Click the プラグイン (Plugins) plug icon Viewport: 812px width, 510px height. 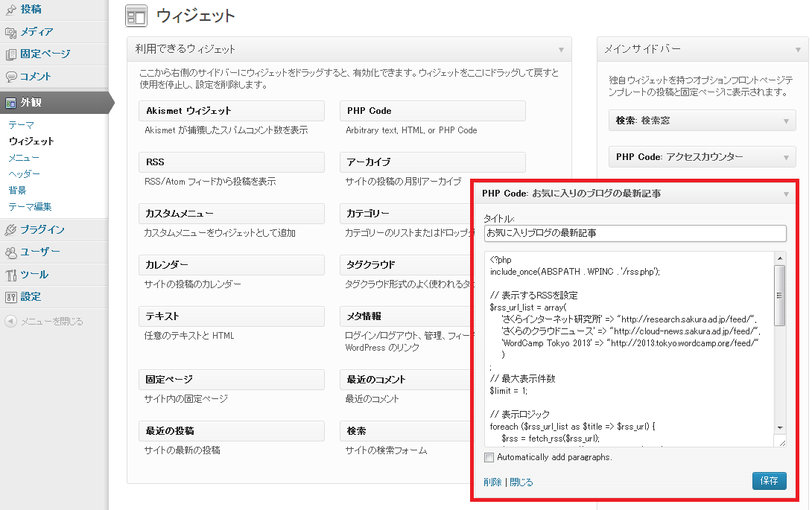(10, 230)
